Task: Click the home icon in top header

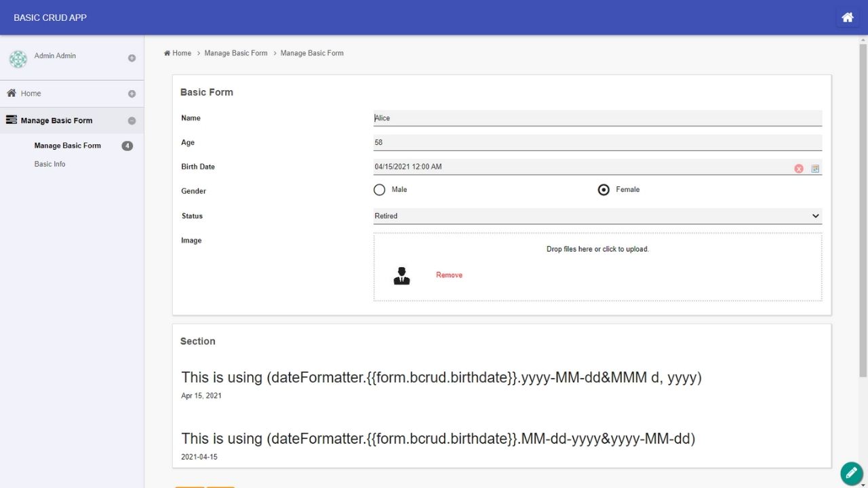Action: click(x=847, y=18)
